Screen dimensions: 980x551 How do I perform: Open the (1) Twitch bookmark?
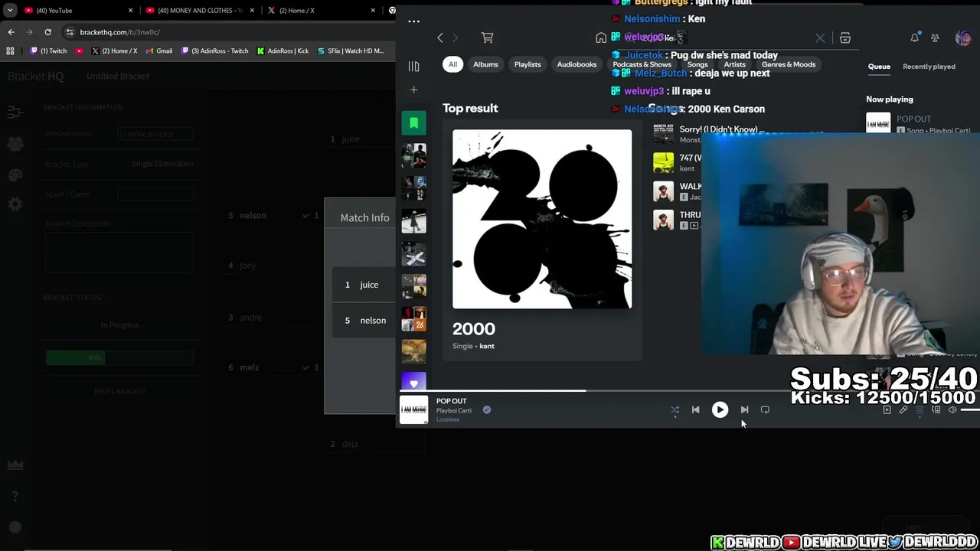49,51
